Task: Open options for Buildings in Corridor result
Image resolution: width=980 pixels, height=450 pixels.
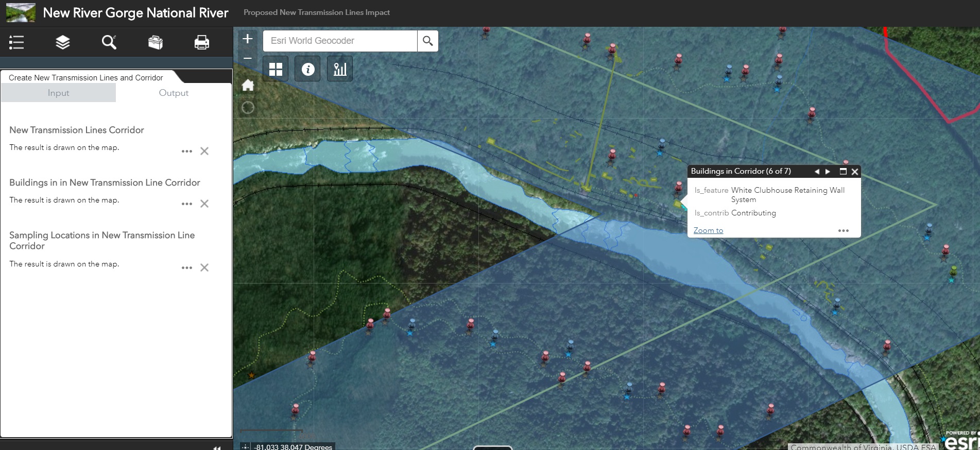Action: (x=187, y=204)
